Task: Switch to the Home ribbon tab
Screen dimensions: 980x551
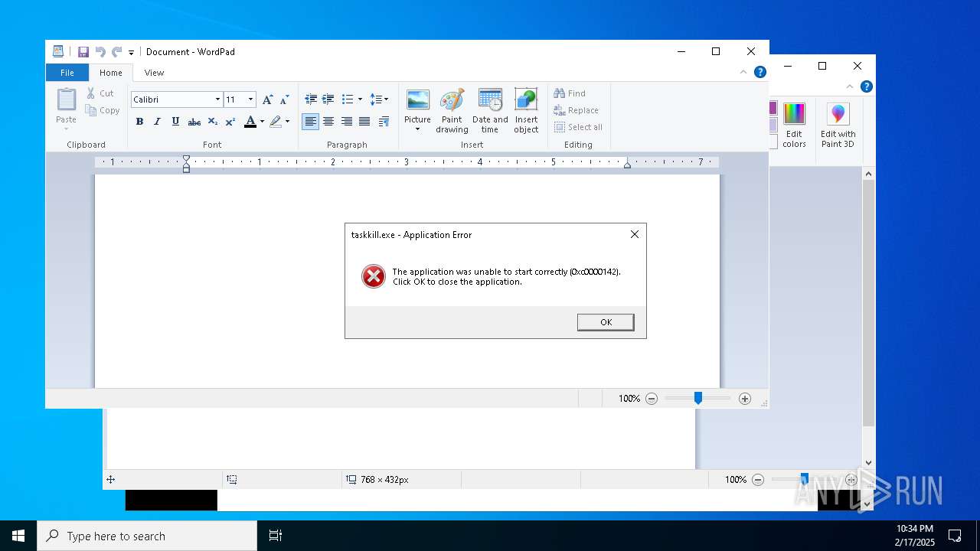Action: click(x=111, y=73)
